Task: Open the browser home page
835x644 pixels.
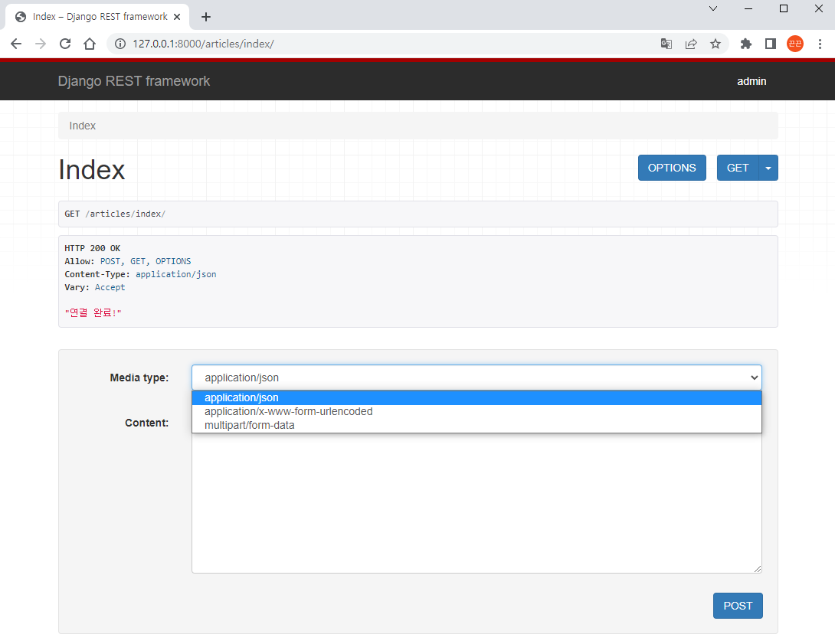Action: click(x=90, y=44)
